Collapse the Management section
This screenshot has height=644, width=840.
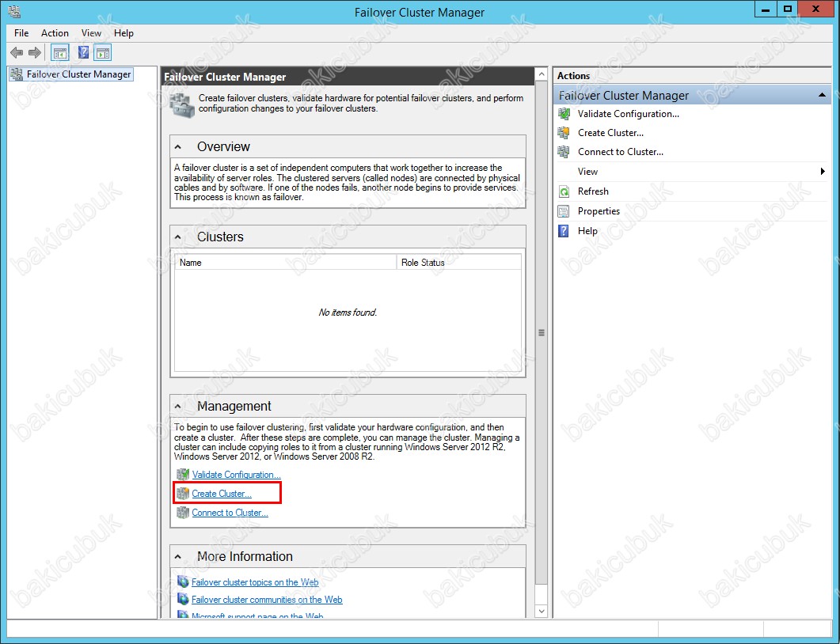(x=178, y=407)
